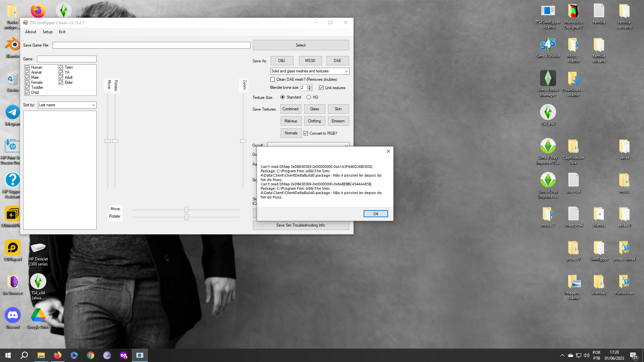Open the Sort by dropdown
This screenshot has width=644, height=362.
tap(93, 105)
